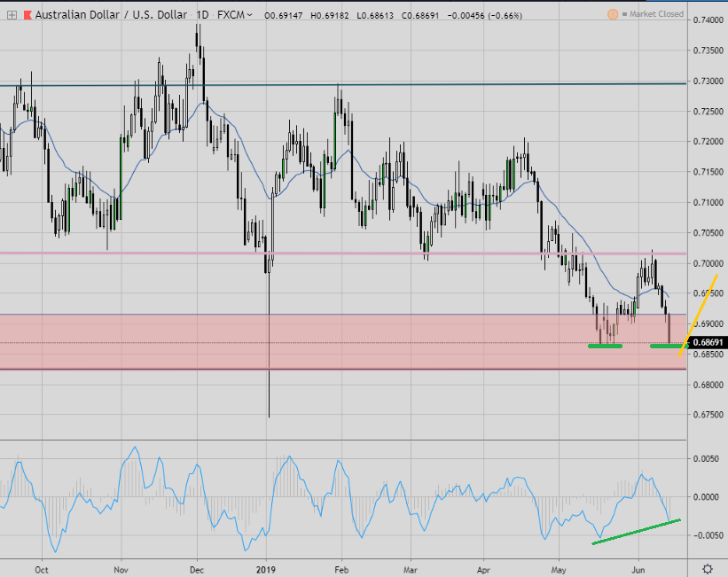Select the green divergence line on oscillator

636,532
